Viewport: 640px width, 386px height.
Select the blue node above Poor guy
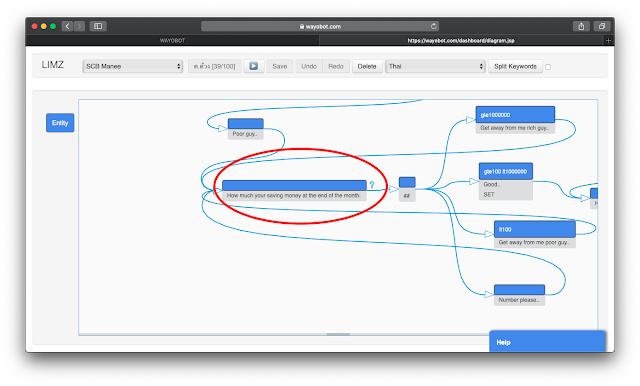pos(245,124)
